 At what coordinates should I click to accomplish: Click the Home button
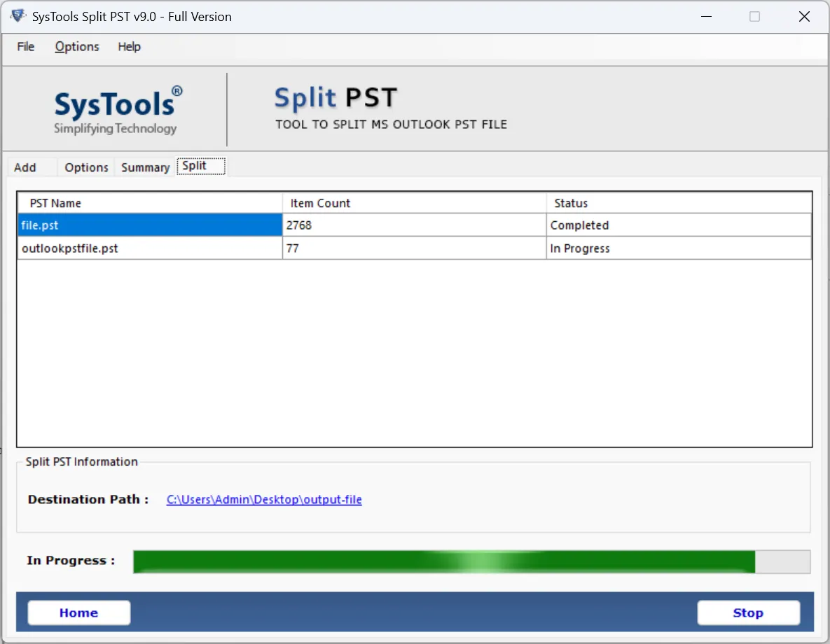[x=79, y=612]
